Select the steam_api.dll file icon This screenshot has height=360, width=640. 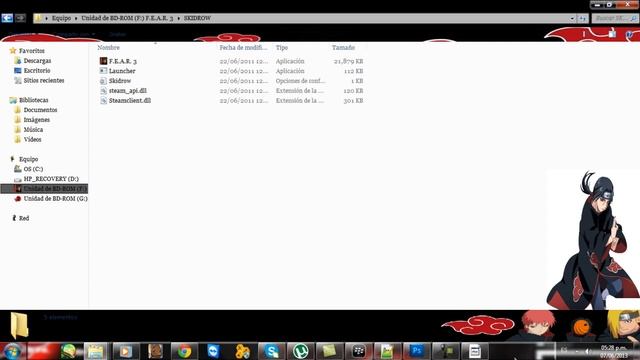click(x=103, y=91)
